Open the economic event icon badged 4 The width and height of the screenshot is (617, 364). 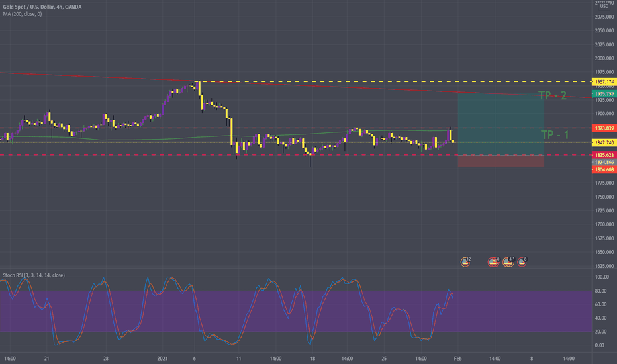(x=508, y=261)
